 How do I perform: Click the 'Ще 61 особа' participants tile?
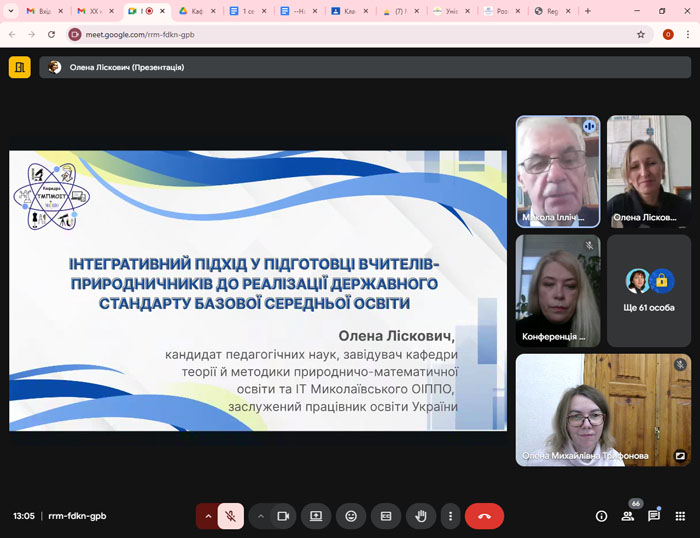click(648, 290)
